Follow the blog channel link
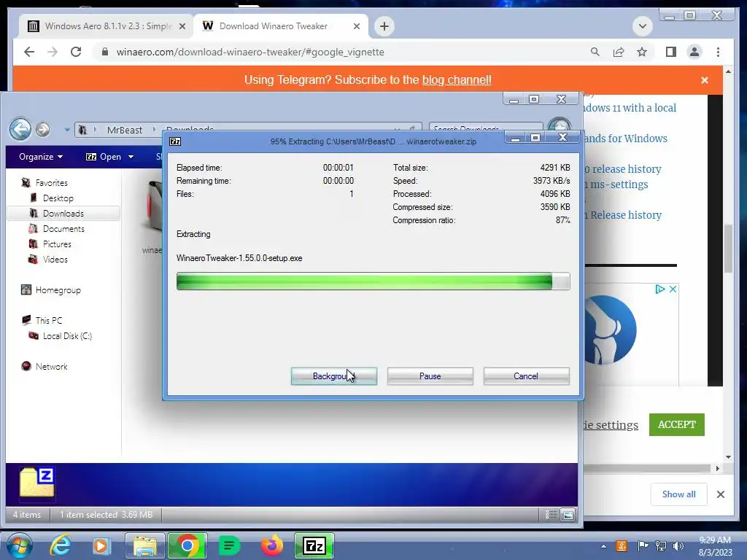 [x=457, y=79]
